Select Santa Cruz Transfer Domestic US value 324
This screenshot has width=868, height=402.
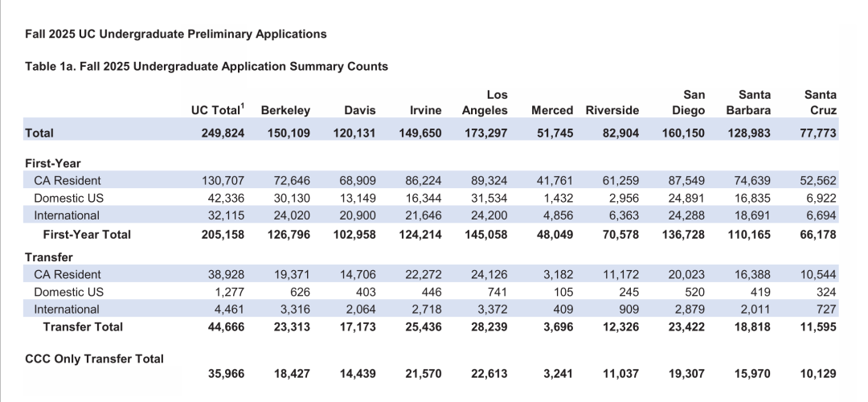coord(826,292)
